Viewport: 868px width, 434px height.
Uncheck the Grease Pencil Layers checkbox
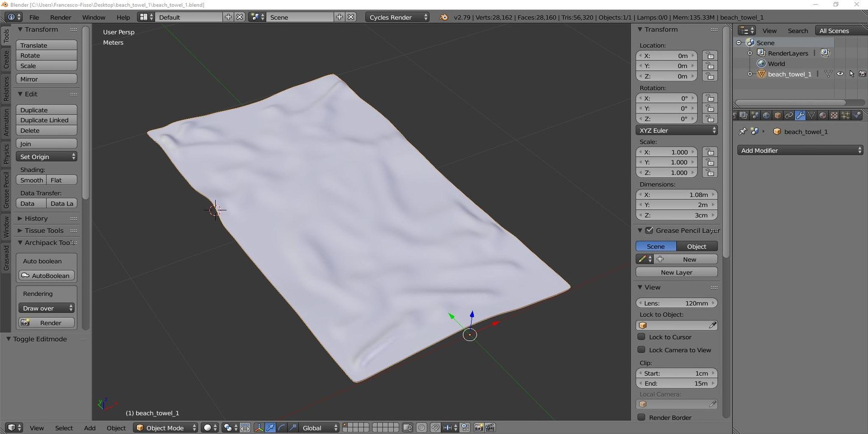649,231
